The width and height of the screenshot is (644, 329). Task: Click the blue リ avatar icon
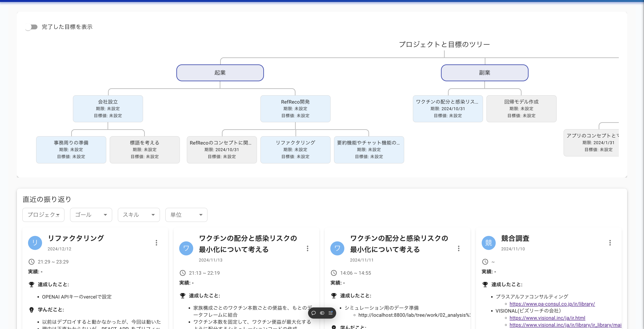point(35,243)
